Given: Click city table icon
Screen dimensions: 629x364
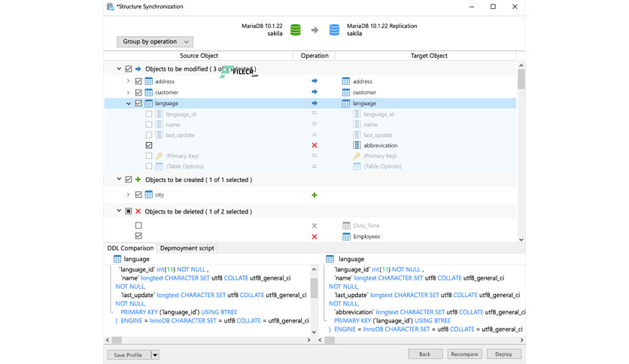Looking at the screenshot, I should pos(148,195).
